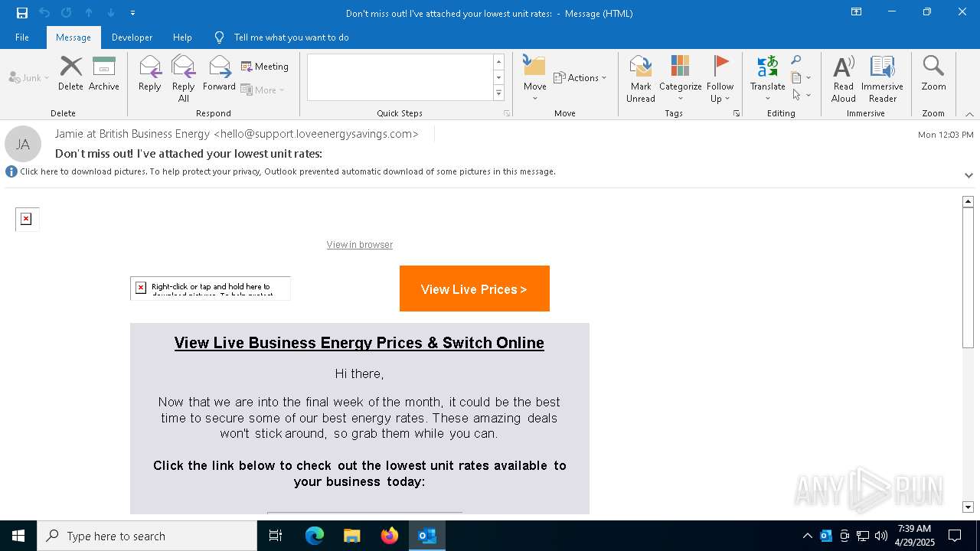
Task: Forward this email
Action: tap(219, 73)
